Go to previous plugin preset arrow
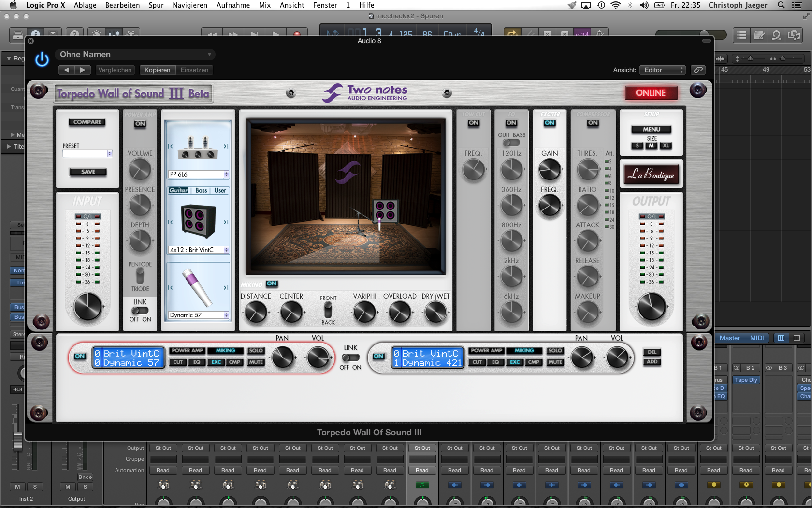The width and height of the screenshot is (812, 508). [67, 70]
